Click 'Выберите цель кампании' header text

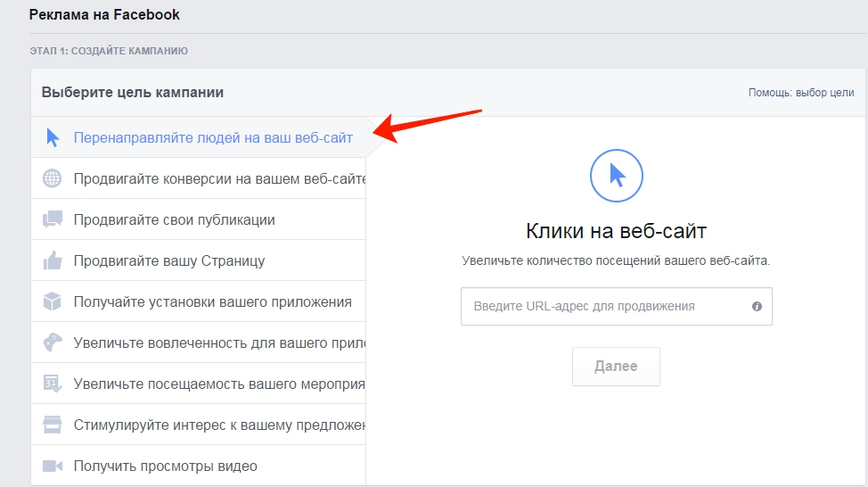(x=132, y=92)
